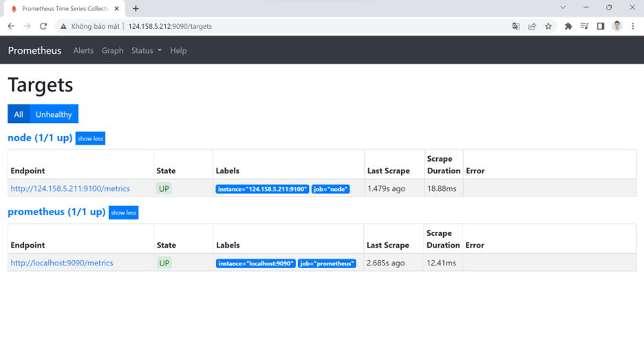Click the Prometheus brand link

(34, 50)
